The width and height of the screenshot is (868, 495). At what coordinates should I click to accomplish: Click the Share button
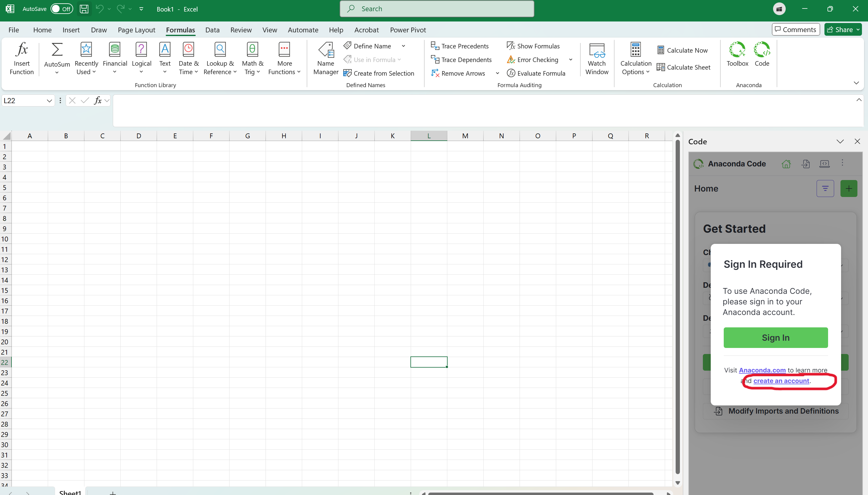[x=843, y=30]
